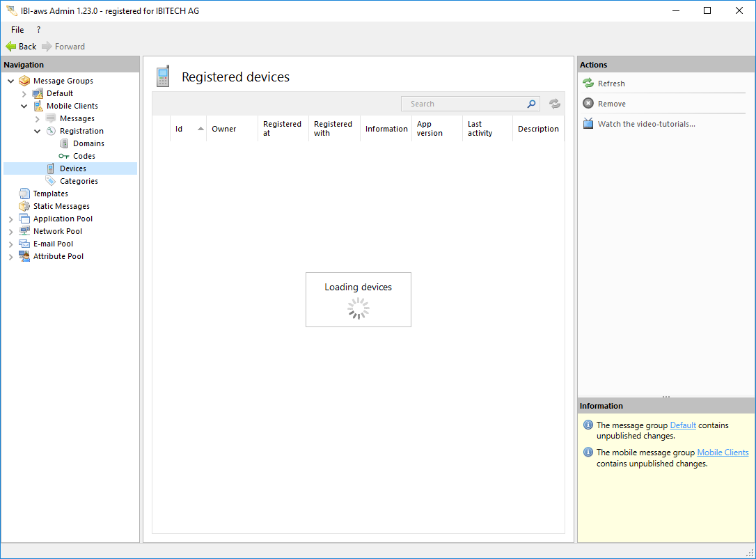Click the video-tutorials TV icon
756x559 pixels.
pyautogui.click(x=588, y=124)
